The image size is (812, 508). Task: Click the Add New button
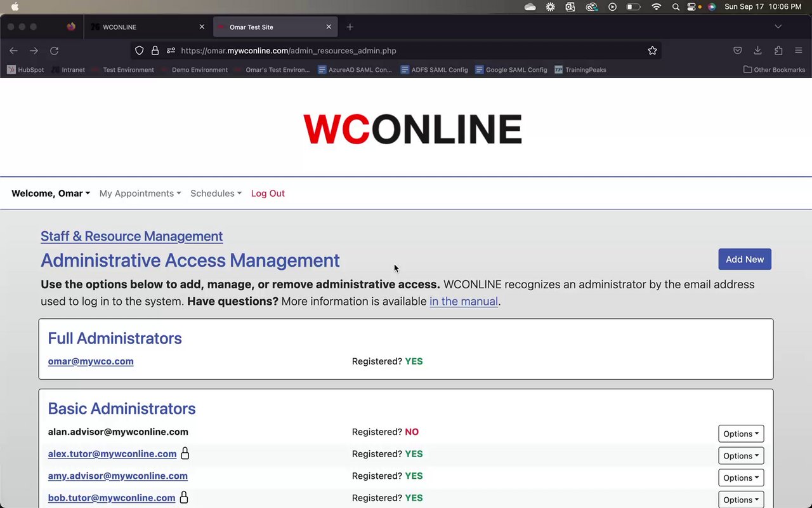point(745,259)
